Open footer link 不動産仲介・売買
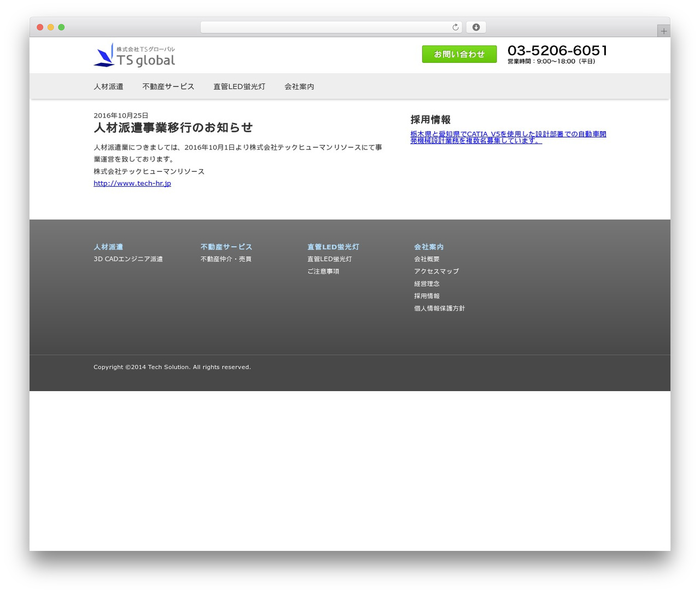 [x=226, y=259]
